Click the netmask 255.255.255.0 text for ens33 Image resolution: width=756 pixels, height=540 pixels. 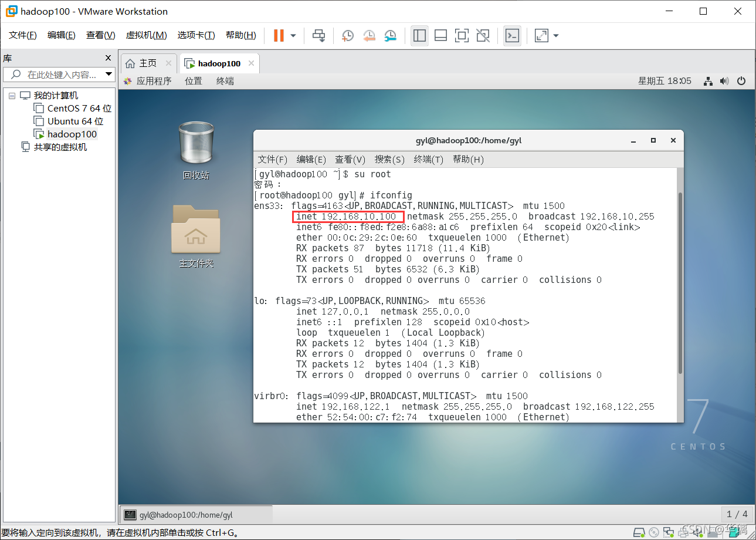tap(462, 217)
